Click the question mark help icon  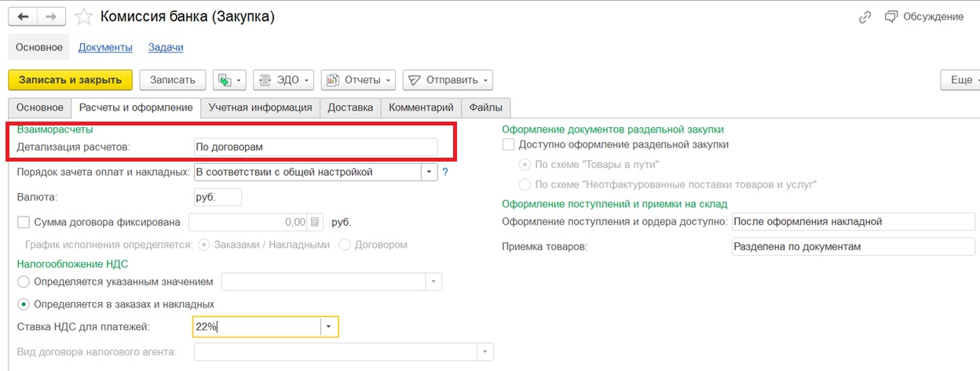point(445,172)
